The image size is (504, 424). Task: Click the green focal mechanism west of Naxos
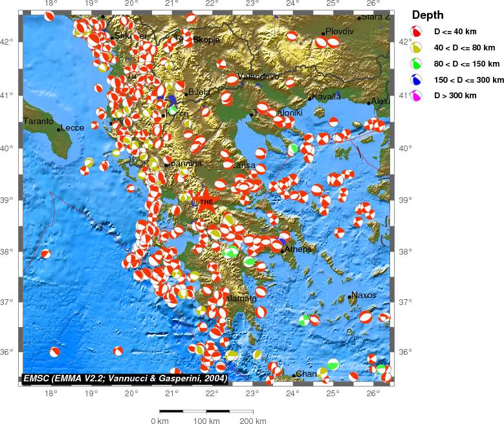tap(305, 320)
